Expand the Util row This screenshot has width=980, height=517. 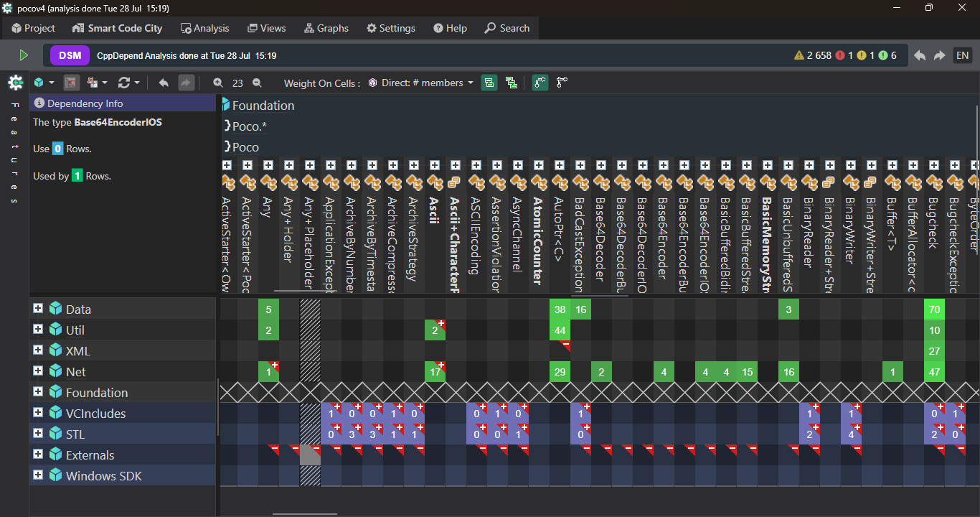coord(37,329)
